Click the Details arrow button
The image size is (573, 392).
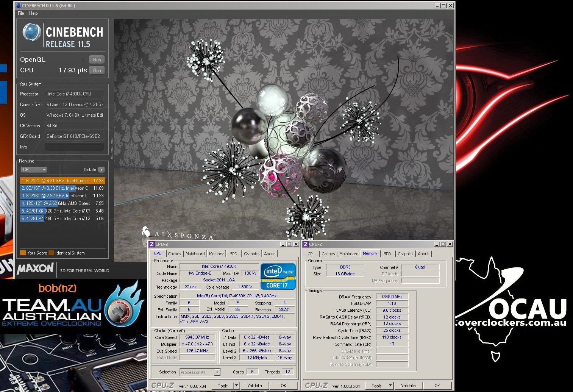tap(101, 170)
